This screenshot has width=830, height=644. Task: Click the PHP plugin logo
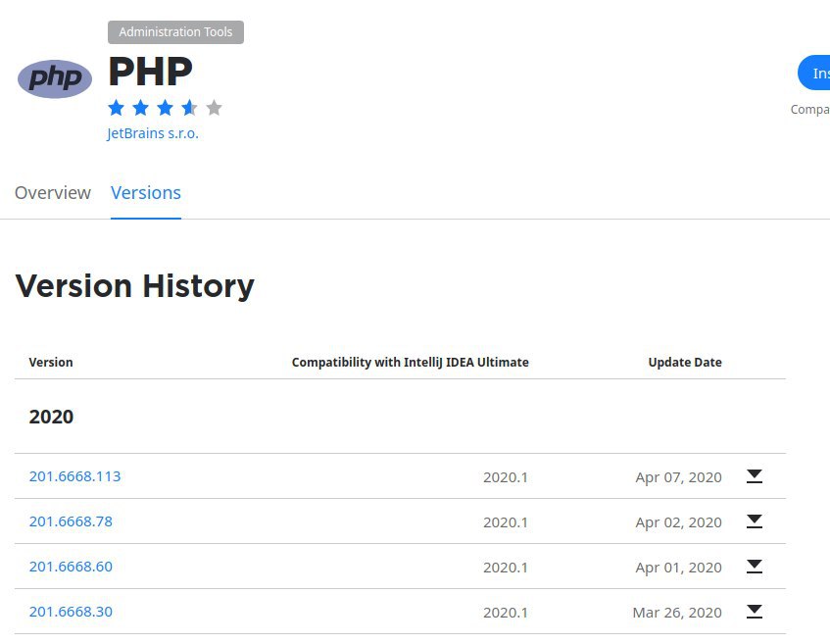coord(55,78)
